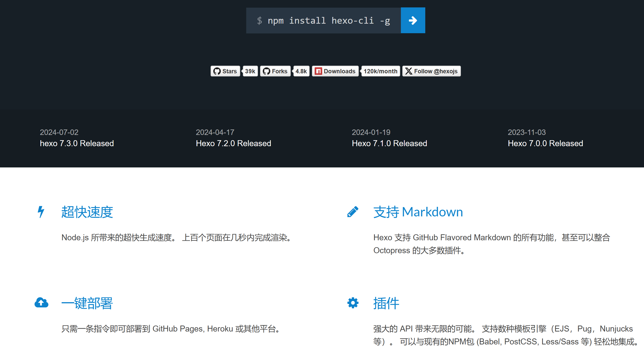
Task: Click the red npm icon in Downloads badge
Action: tap(318, 71)
